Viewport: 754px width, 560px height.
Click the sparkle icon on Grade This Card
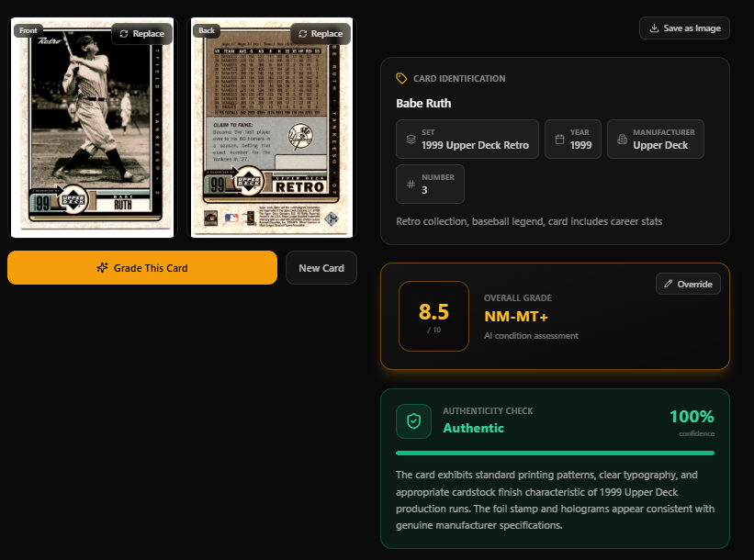pos(103,268)
